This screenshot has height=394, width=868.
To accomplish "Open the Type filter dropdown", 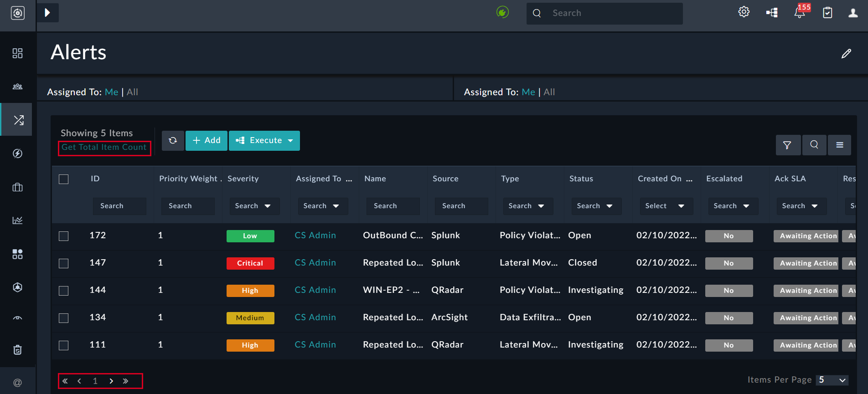I will tap(528, 206).
